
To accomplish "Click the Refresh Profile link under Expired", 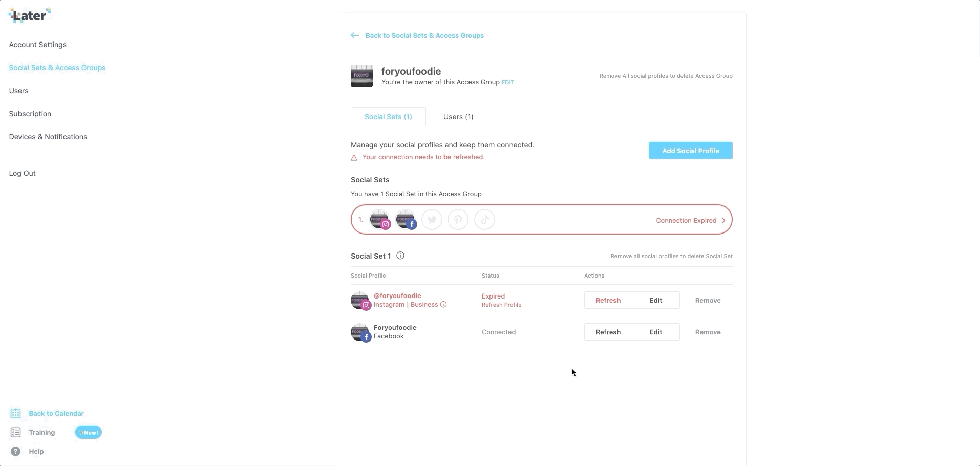I will (x=501, y=305).
